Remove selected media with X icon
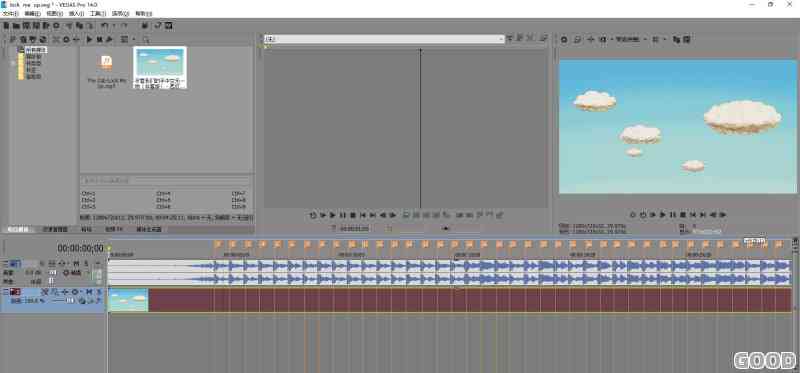This screenshot has height=373, width=800. (x=56, y=39)
